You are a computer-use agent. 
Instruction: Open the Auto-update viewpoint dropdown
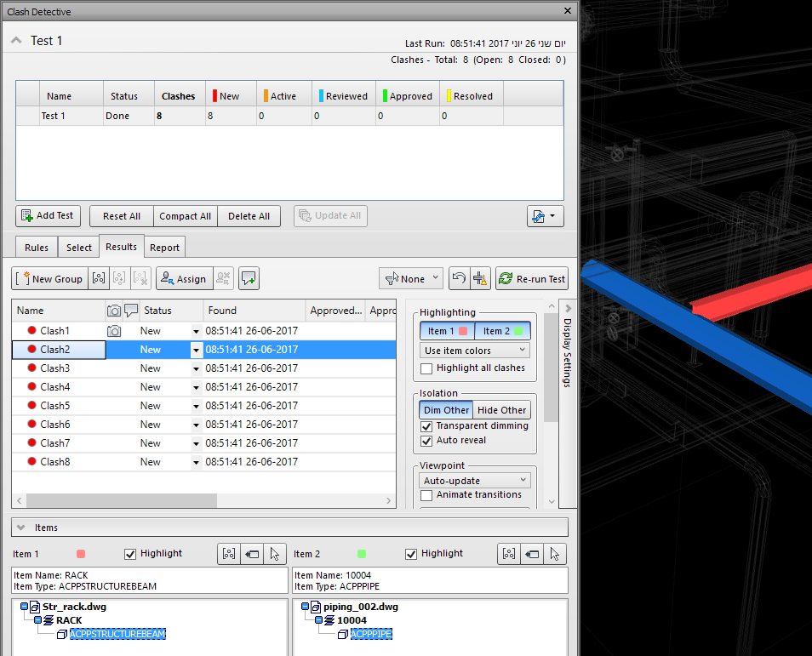click(475, 481)
